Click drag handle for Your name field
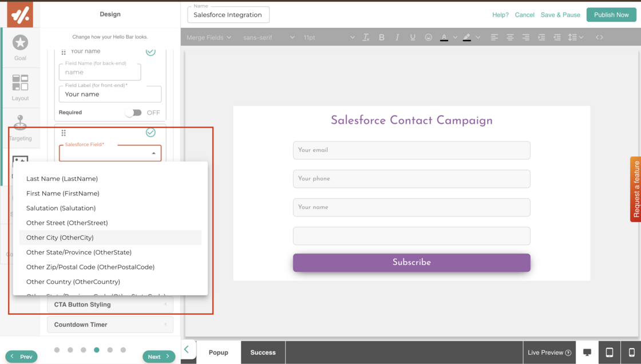 point(64,52)
